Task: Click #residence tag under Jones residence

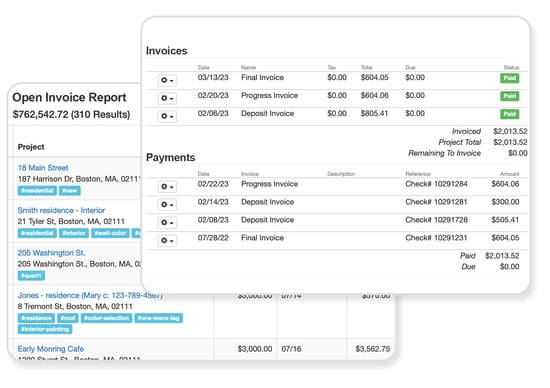Action: coord(36,318)
